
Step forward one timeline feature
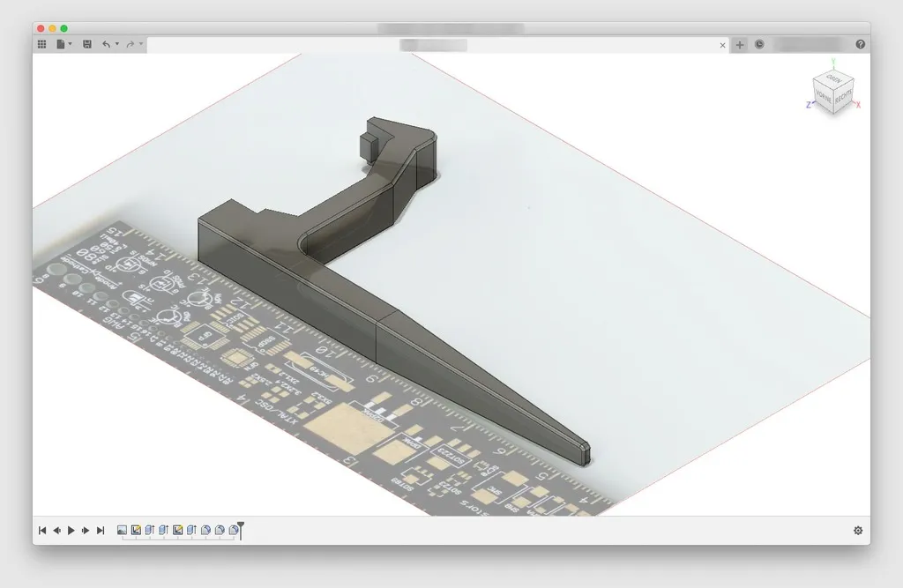click(86, 531)
